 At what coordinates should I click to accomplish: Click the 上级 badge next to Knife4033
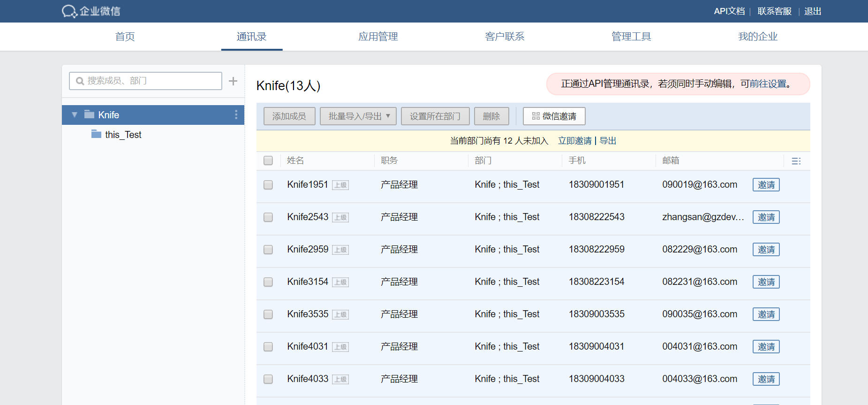pyautogui.click(x=340, y=379)
